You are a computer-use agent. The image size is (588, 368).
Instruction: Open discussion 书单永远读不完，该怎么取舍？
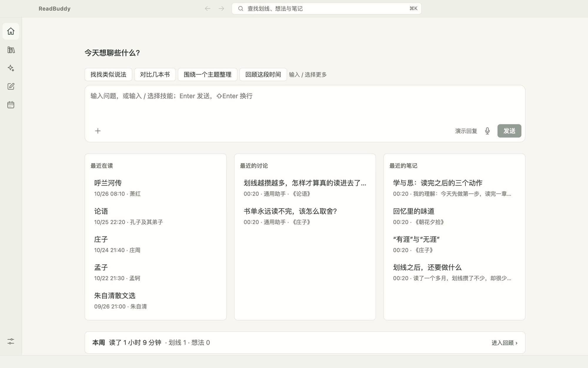[x=305, y=216]
